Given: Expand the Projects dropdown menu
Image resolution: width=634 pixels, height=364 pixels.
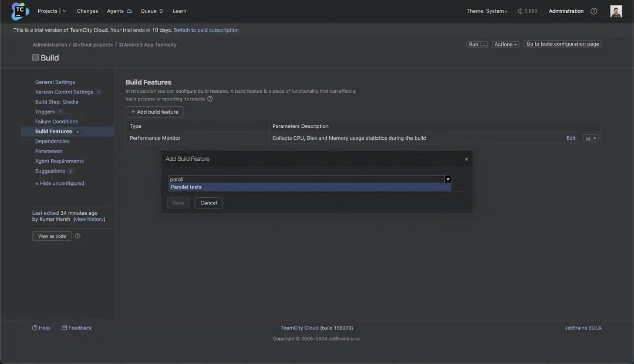Looking at the screenshot, I should (63, 11).
